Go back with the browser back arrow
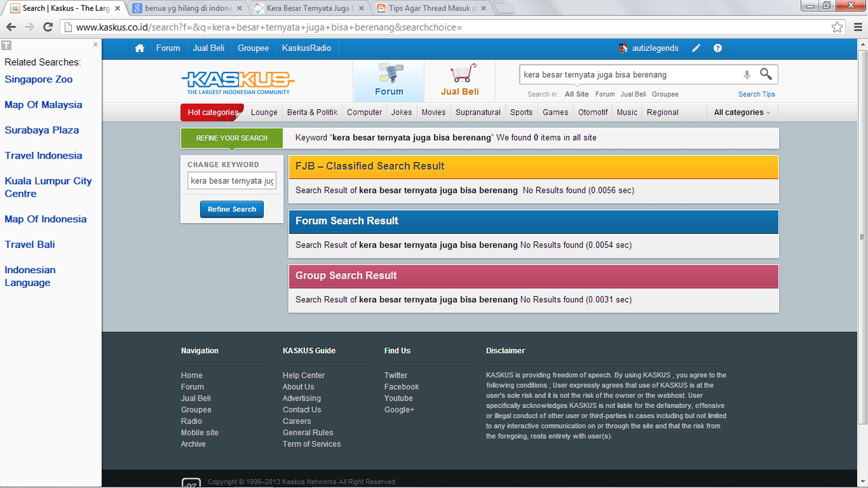Screen dimensions: 868x488 pos(11,27)
